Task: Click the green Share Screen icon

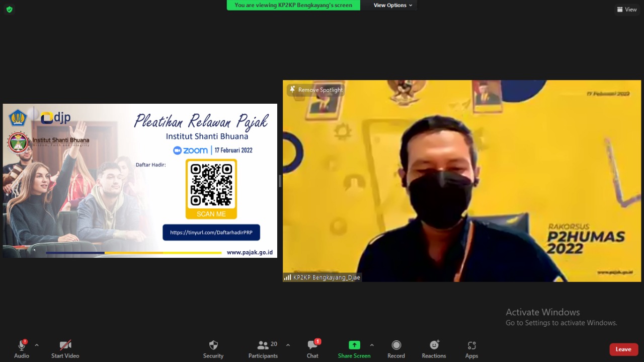Action: pyautogui.click(x=354, y=345)
